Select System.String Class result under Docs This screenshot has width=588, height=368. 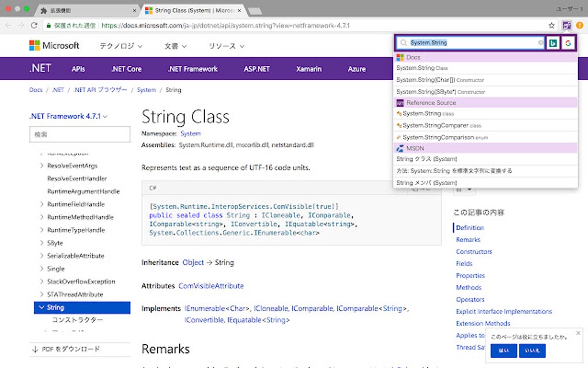tap(485, 68)
